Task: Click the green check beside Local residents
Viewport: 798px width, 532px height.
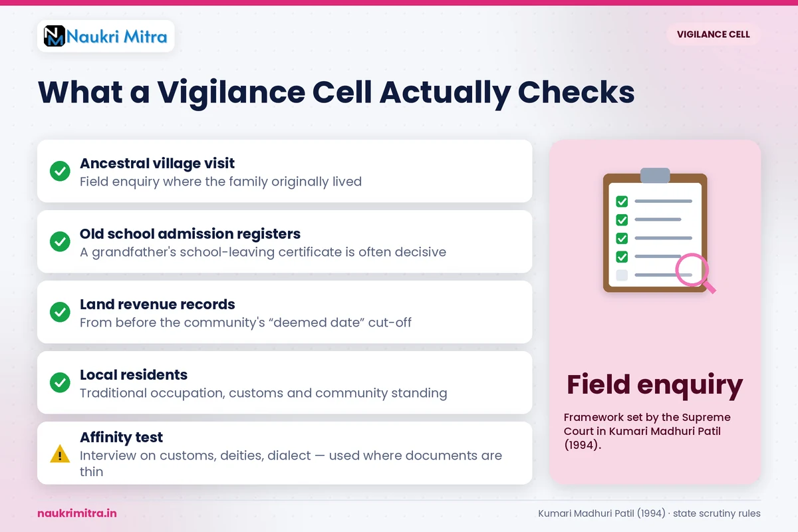Action: (x=60, y=383)
